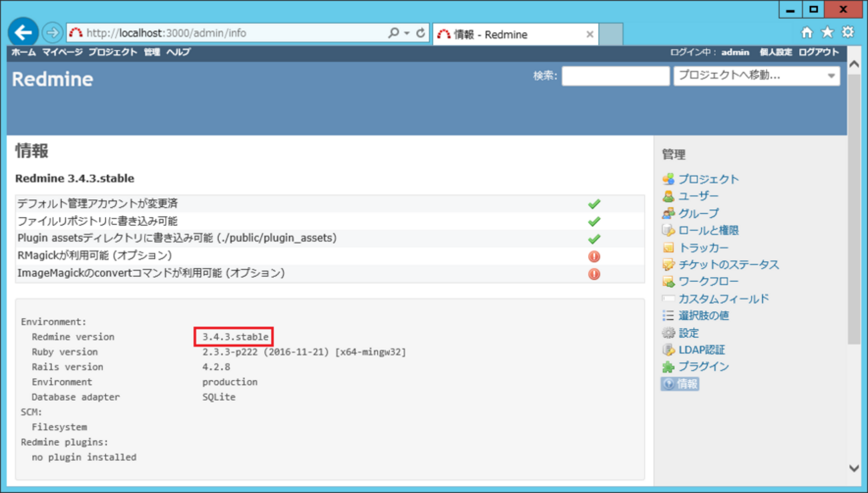Click the ロールと権限 icon in sidebar
Screen dimensions: 868x493
coord(668,230)
